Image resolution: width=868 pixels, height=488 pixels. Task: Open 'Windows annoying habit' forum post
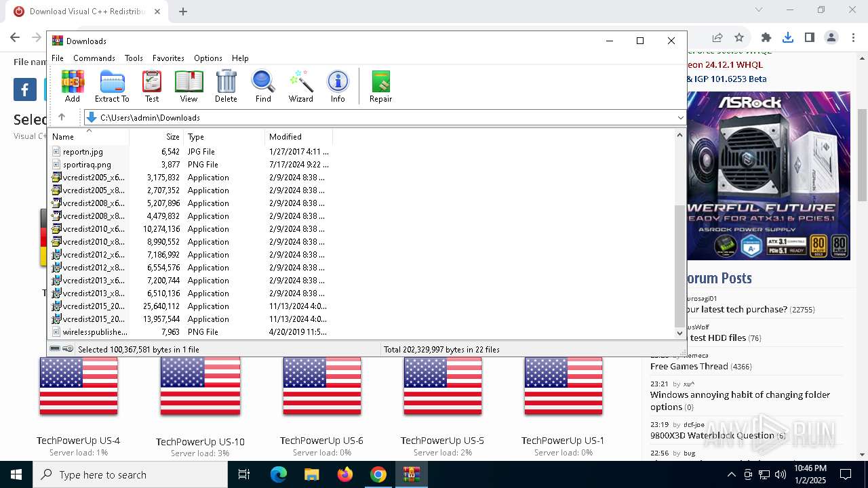[x=740, y=401]
